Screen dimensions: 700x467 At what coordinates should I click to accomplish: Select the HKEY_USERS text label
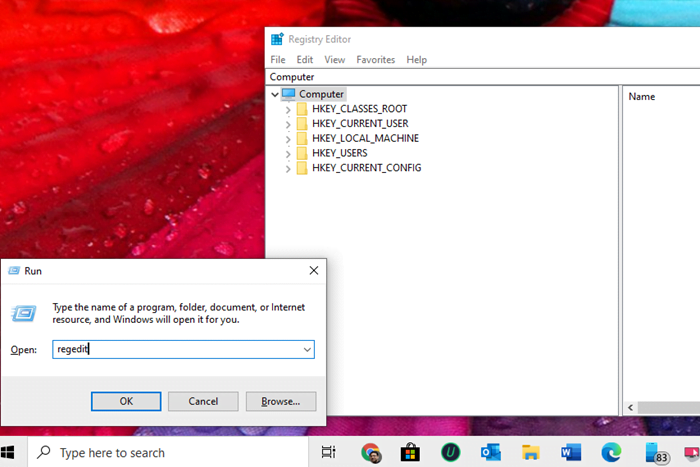[x=339, y=153]
